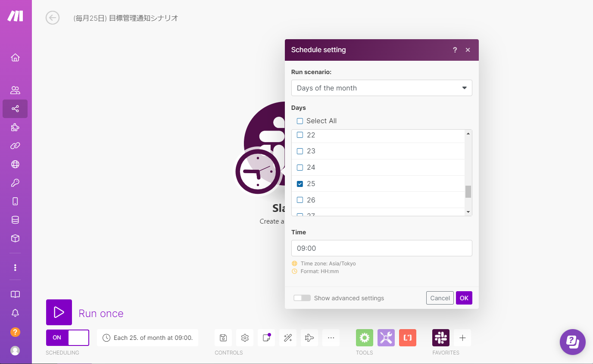The width and height of the screenshot is (593, 364).
Task: Check day 26 checkbox
Action: 300,200
